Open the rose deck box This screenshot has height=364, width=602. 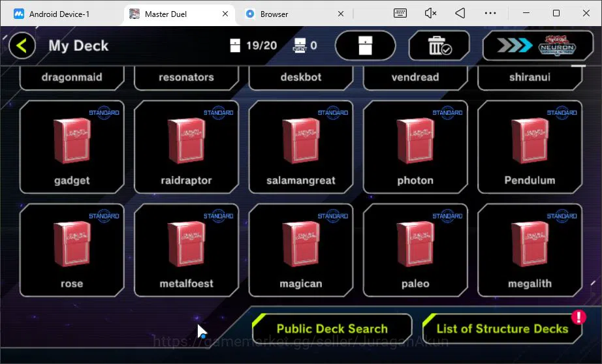[72, 250]
